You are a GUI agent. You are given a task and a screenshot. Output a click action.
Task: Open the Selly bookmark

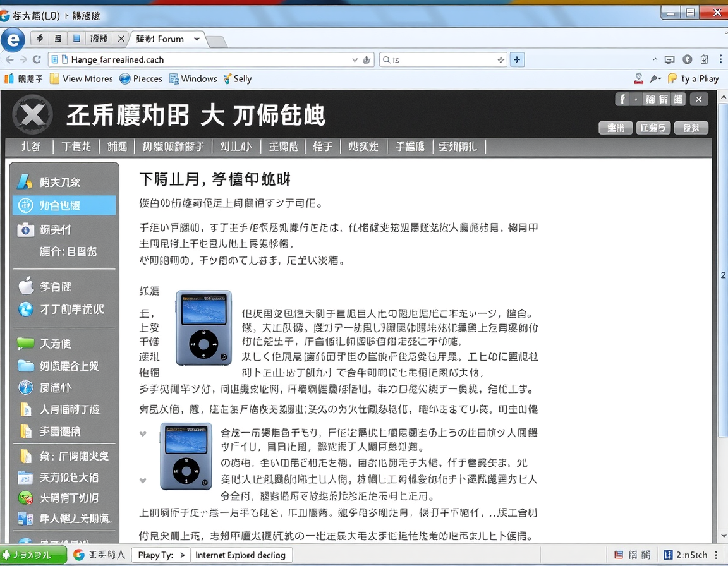click(237, 79)
